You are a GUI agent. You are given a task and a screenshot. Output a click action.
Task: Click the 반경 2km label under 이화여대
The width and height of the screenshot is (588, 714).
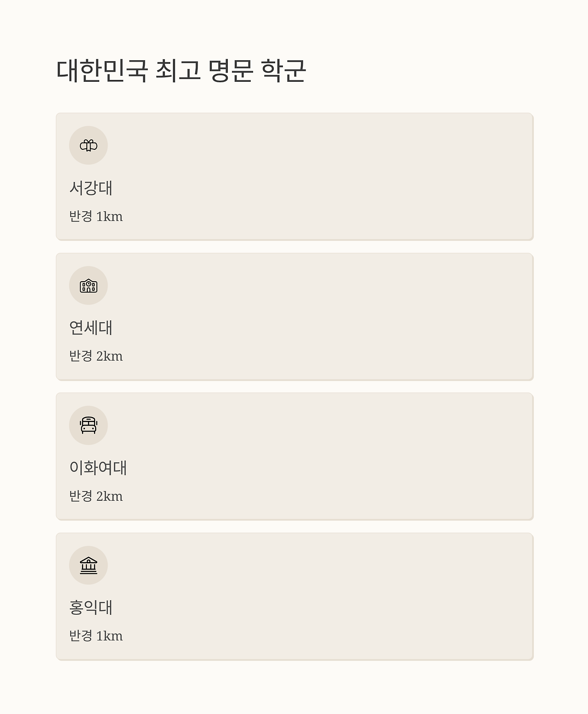coord(96,496)
